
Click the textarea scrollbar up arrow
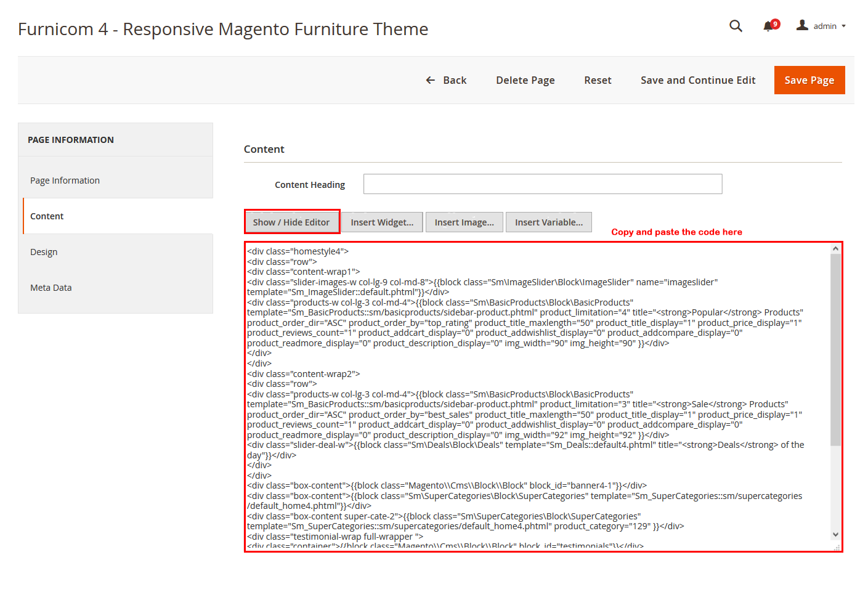tap(835, 248)
